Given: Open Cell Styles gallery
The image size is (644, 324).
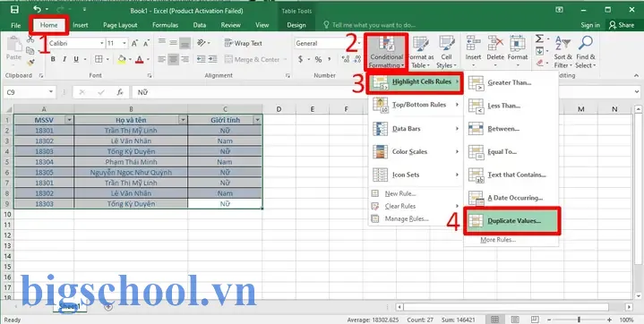Looking at the screenshot, I should click(446, 52).
